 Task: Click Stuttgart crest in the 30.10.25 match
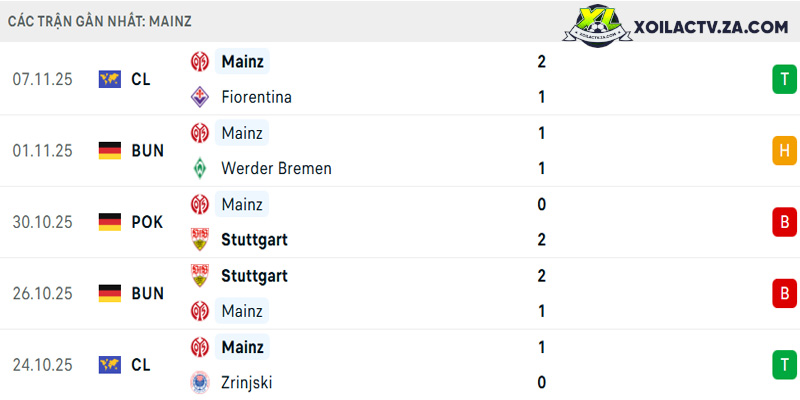199,239
